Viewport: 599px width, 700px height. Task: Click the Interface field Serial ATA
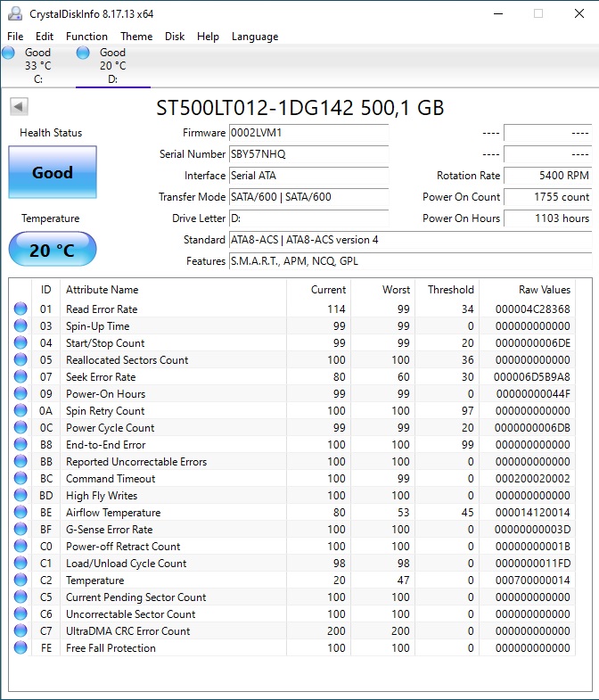coord(308,176)
